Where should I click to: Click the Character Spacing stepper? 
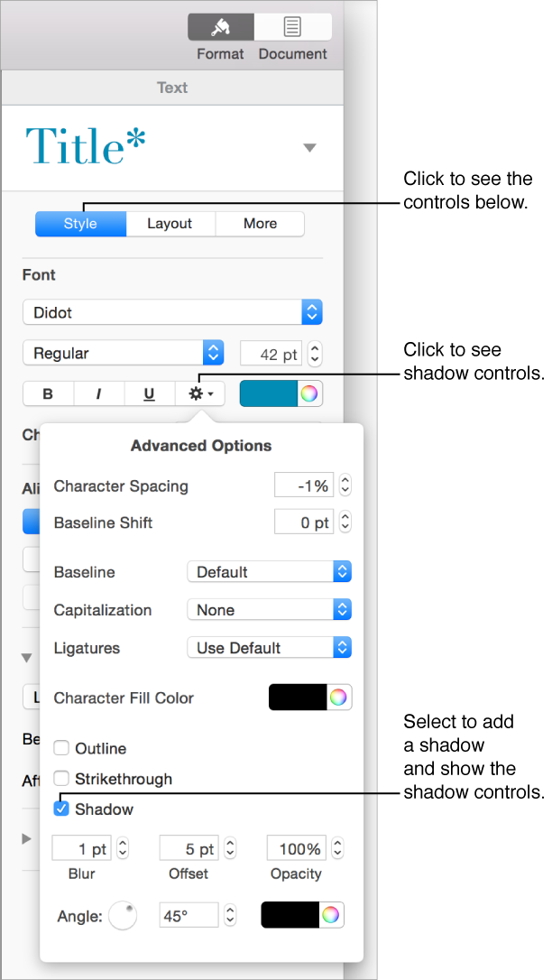point(345,485)
